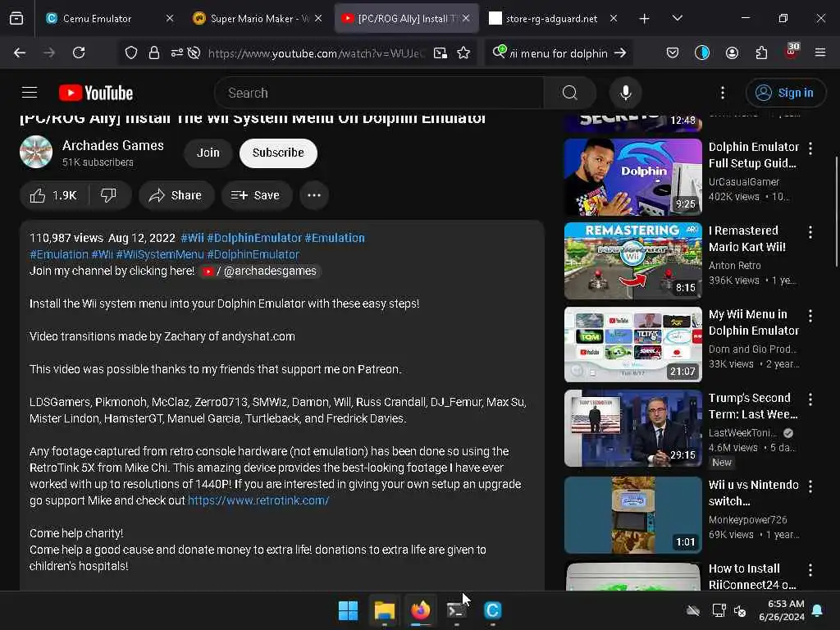Open options for Dolphin Emulator Full Setup video

coord(810,148)
